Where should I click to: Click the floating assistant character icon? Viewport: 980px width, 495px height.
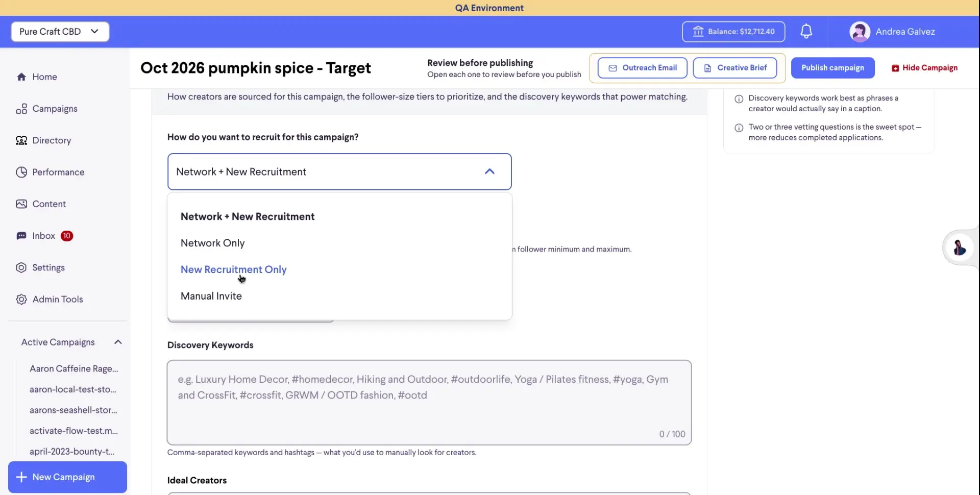pyautogui.click(x=960, y=247)
